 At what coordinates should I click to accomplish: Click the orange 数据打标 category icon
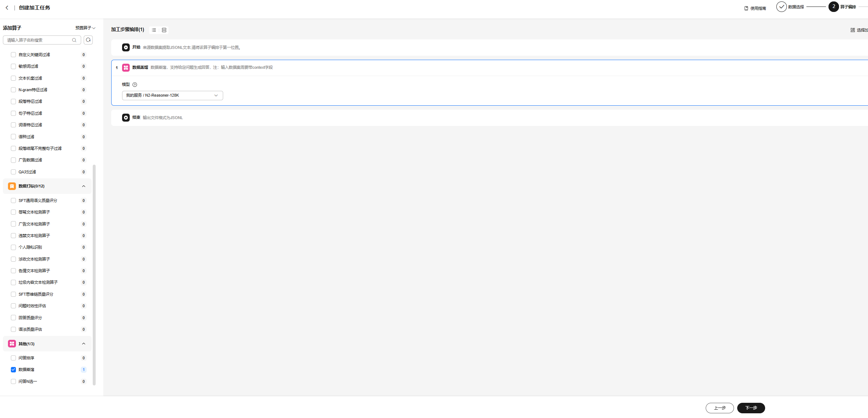coord(12,186)
